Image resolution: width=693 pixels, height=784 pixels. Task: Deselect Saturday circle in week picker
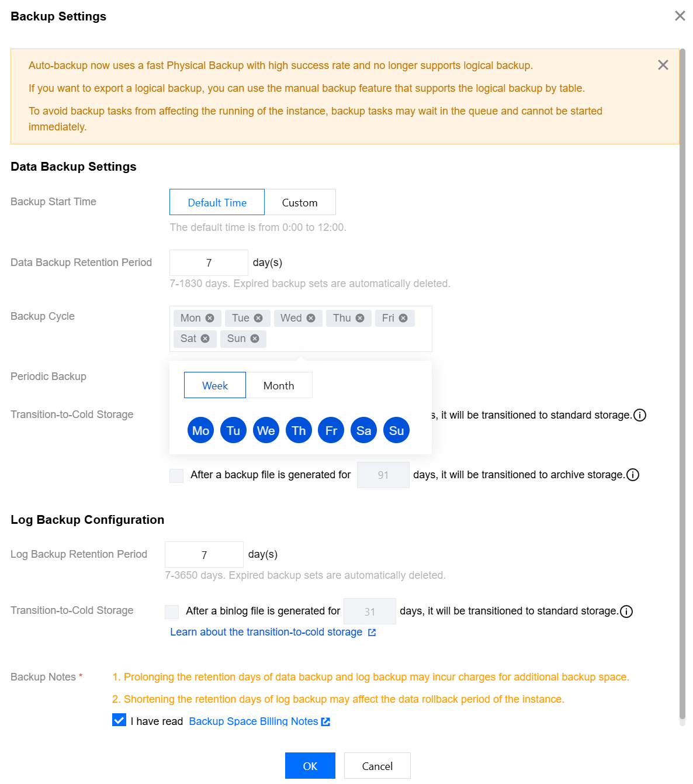[x=363, y=431]
